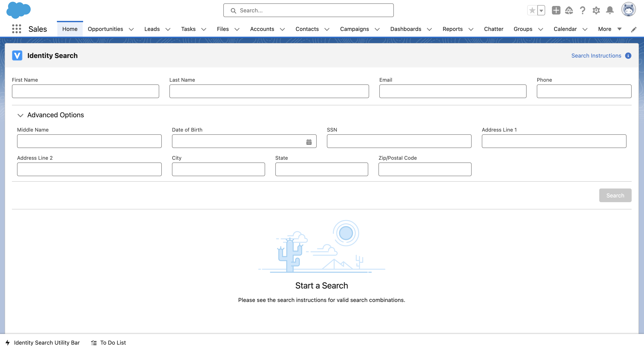Viewport: 644px width, 351px height.
Task: Click the First Name field
Action: tap(85, 91)
